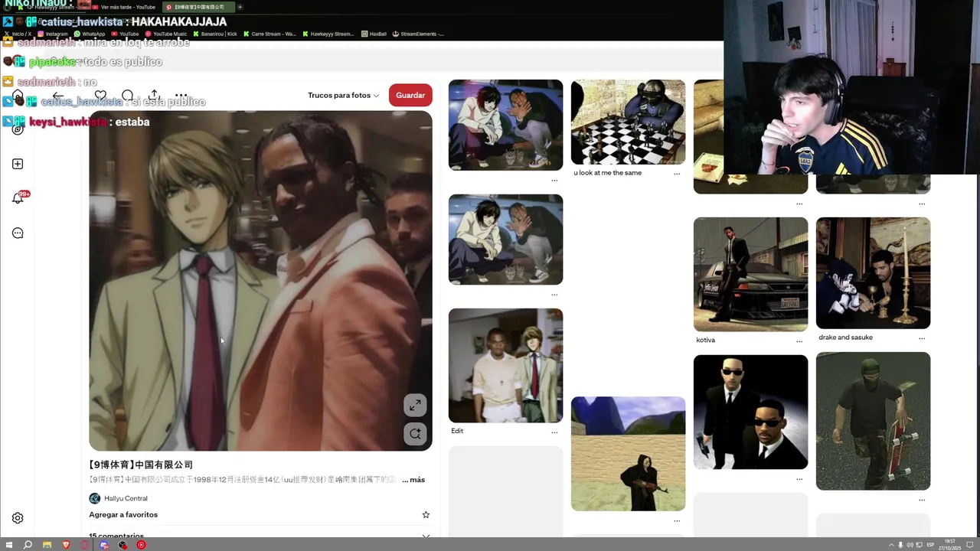Open comments via the speech bubble icon
Viewport: 980px width, 551px height.
click(128, 96)
